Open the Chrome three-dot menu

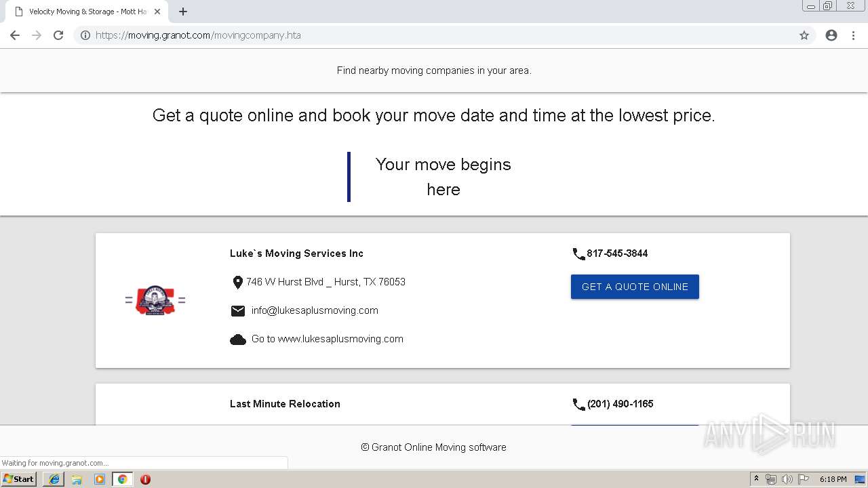click(x=853, y=35)
